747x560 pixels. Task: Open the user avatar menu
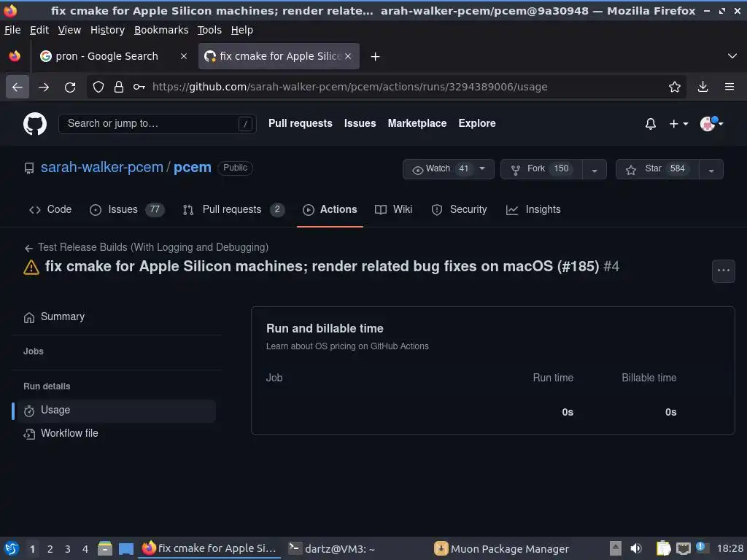pos(711,123)
